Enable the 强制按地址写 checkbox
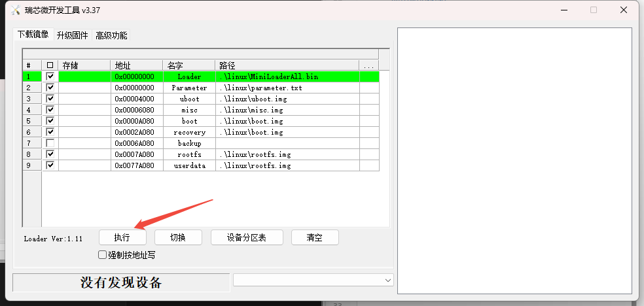 [x=102, y=254]
